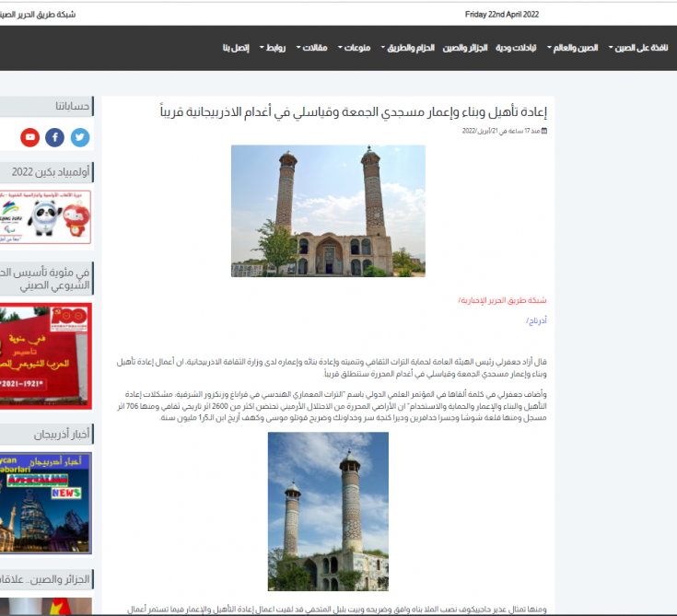
Task: Expand the نافذة على الصين menu
Action: tap(638, 48)
